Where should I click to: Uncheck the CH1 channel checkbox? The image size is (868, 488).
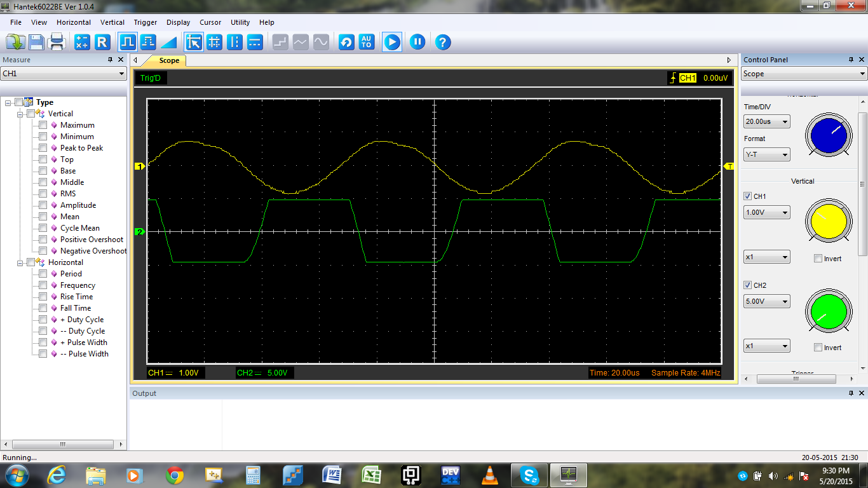748,196
